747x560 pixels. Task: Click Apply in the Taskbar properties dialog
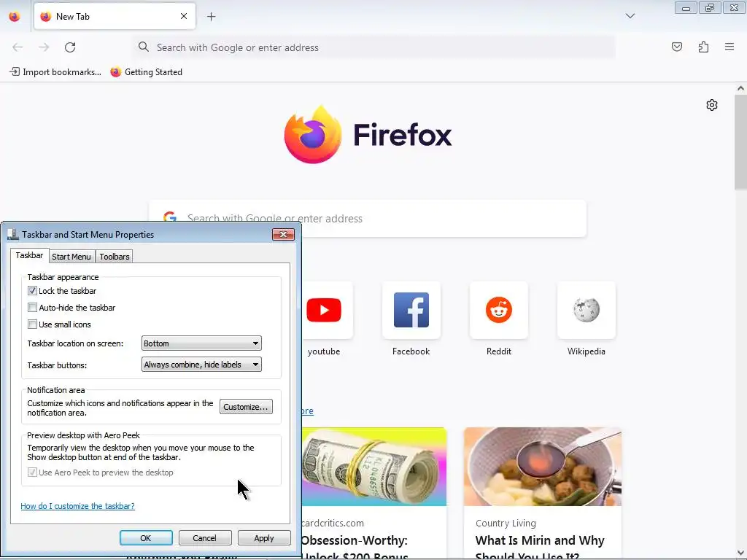[264, 537]
